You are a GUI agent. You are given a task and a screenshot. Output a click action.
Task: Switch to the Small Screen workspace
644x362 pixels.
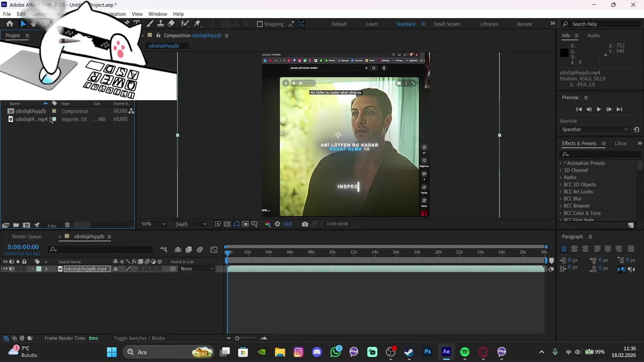pyautogui.click(x=447, y=24)
